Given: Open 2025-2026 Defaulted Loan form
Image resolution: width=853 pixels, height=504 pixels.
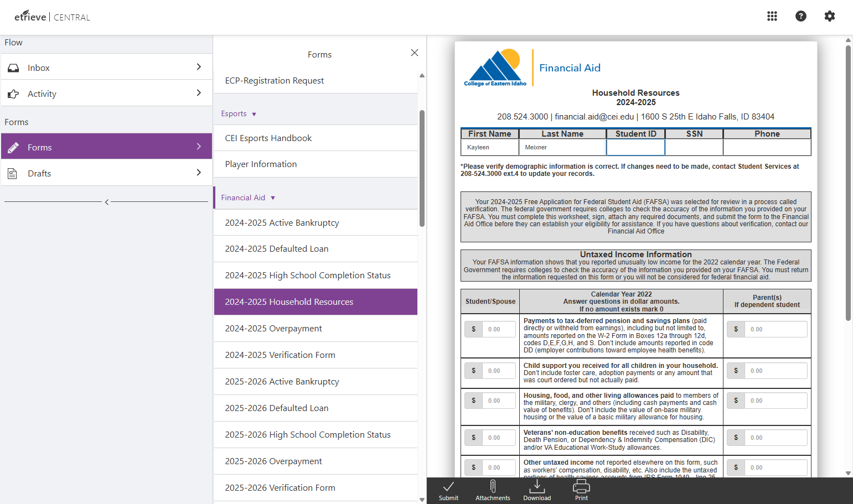Looking at the screenshot, I should point(316,408).
